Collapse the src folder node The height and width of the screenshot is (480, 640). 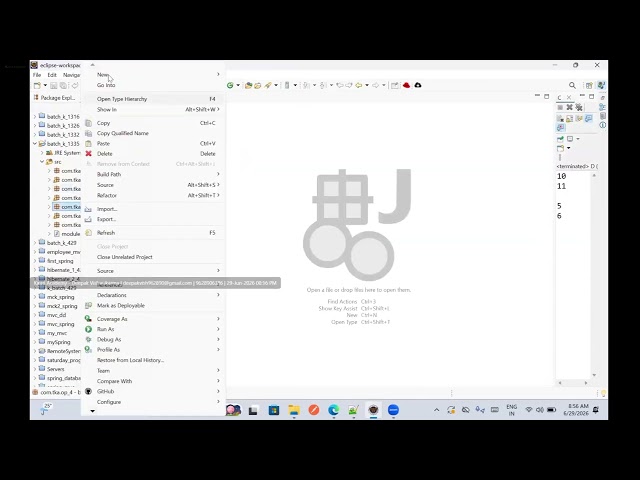pyautogui.click(x=42, y=162)
